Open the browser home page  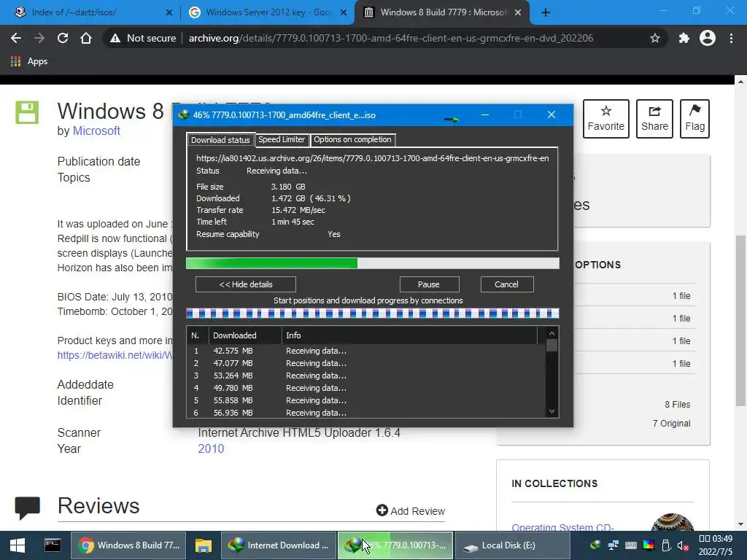[x=86, y=38]
